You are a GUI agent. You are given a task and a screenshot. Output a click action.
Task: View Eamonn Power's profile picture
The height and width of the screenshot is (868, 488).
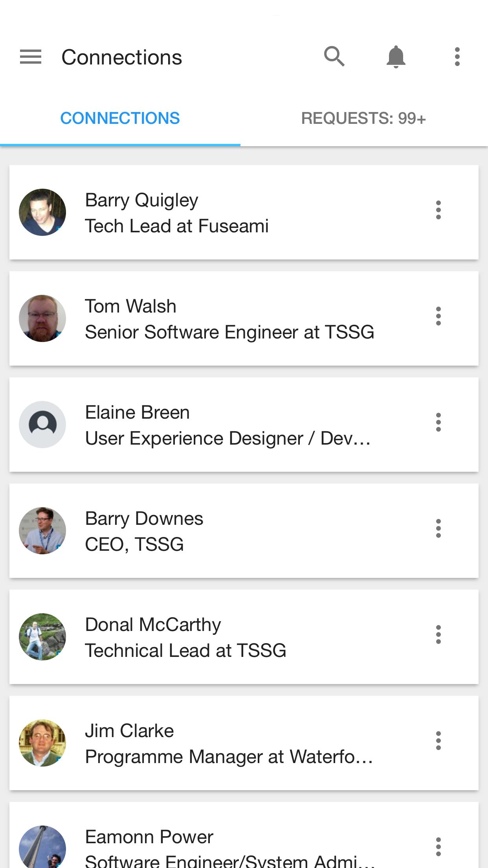coord(42,848)
